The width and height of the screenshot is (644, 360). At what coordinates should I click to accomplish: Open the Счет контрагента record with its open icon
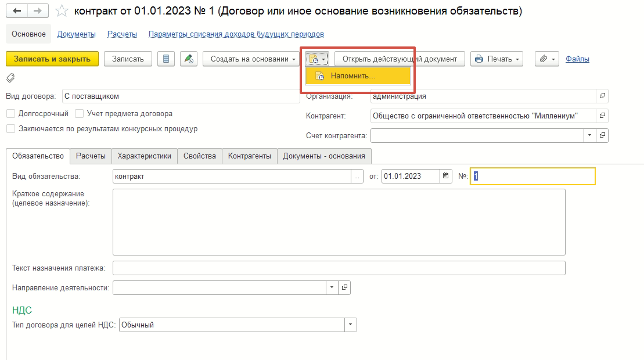point(602,135)
